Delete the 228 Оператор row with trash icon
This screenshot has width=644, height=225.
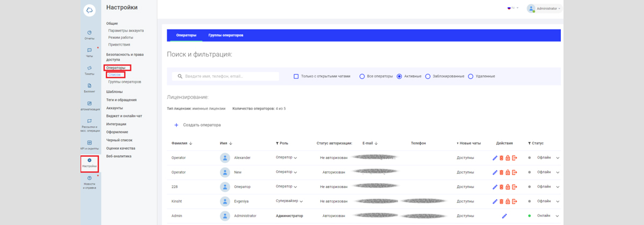[x=501, y=187]
